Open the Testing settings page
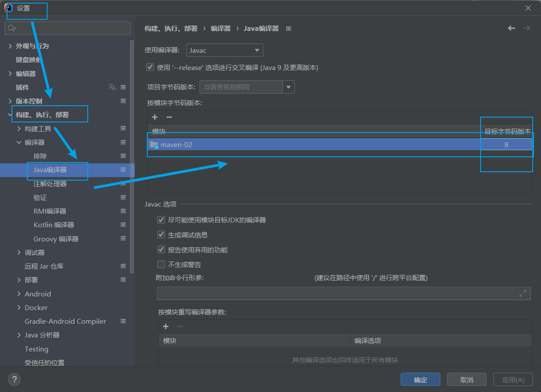Viewport: 541px width, 392px height. (x=37, y=349)
